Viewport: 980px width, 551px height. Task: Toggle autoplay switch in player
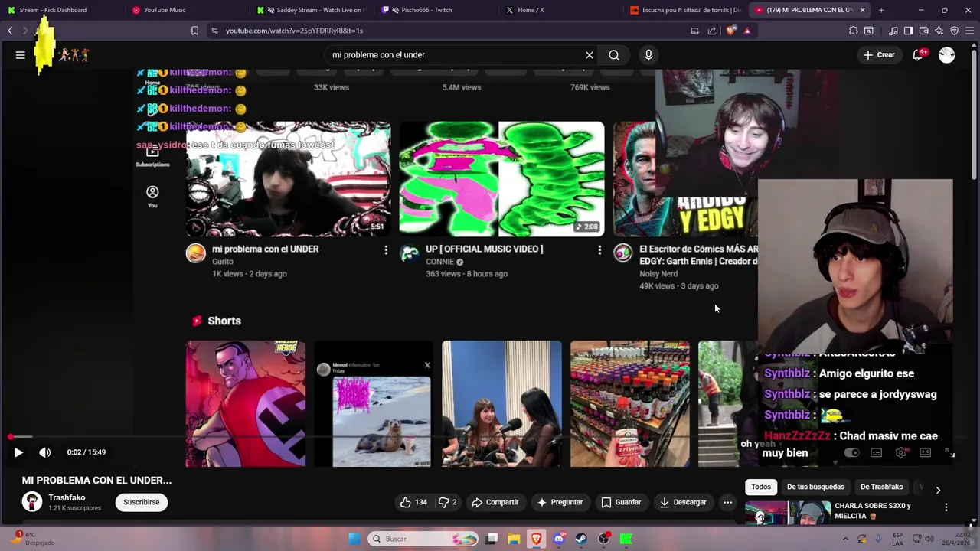852,453
